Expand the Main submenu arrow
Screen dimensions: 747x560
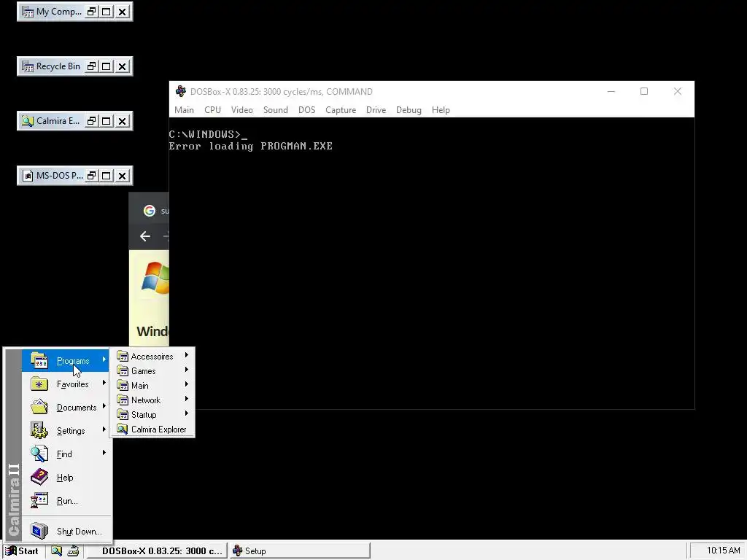[x=187, y=384]
